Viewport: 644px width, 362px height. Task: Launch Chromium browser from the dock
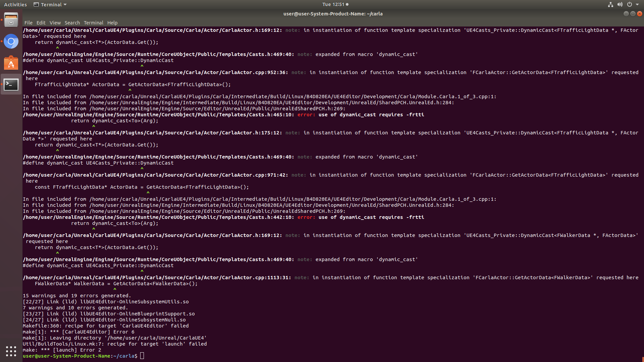tap(11, 41)
